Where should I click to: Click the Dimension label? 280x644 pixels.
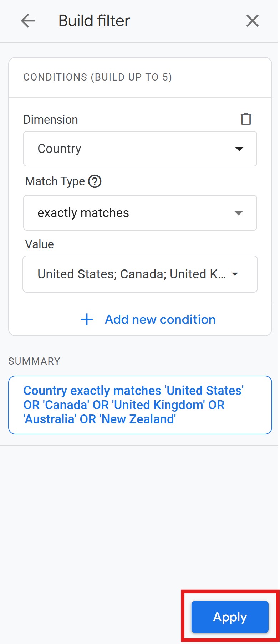[51, 119]
